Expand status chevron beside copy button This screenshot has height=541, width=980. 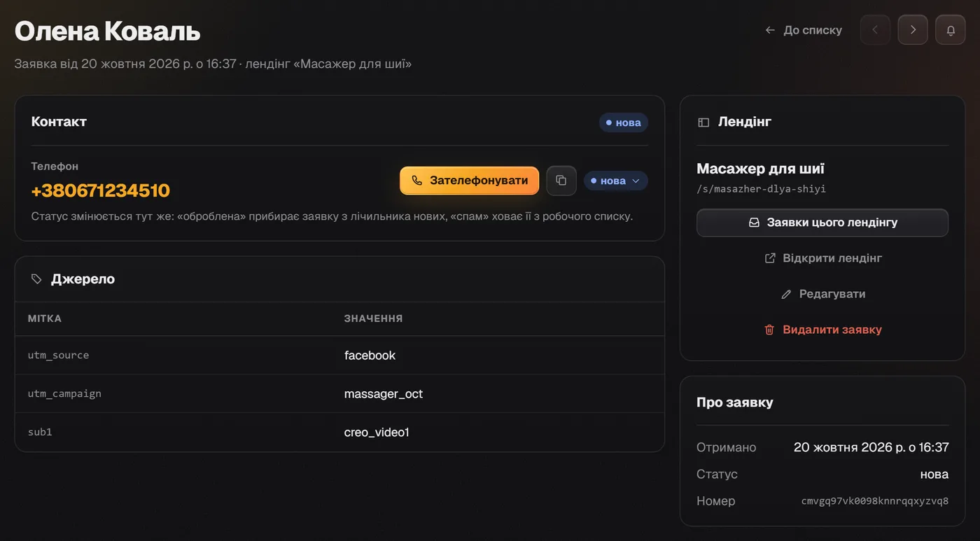636,181
